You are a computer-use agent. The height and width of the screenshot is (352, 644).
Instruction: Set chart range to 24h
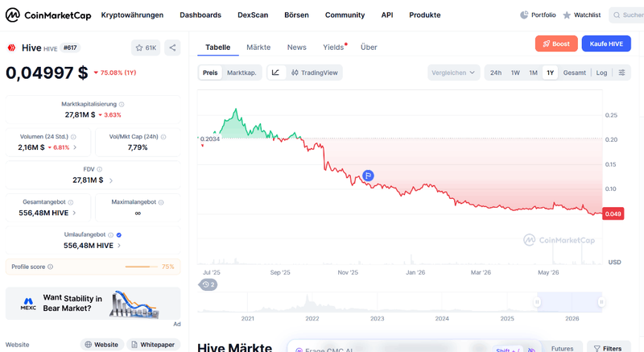click(x=496, y=72)
